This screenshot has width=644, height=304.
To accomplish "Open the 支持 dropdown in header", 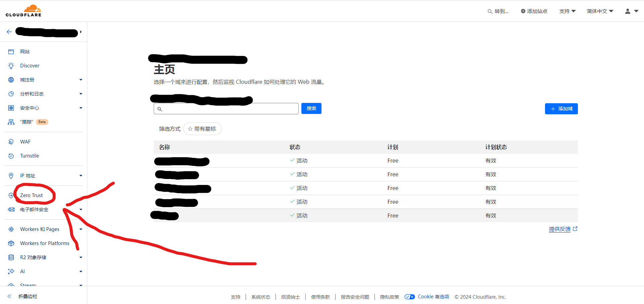I will 567,11.
